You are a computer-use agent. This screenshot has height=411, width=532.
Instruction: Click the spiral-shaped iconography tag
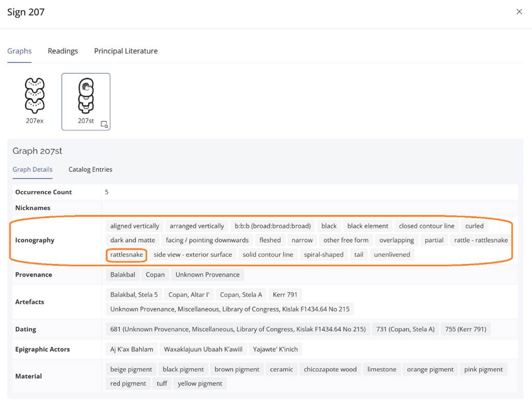(x=323, y=255)
